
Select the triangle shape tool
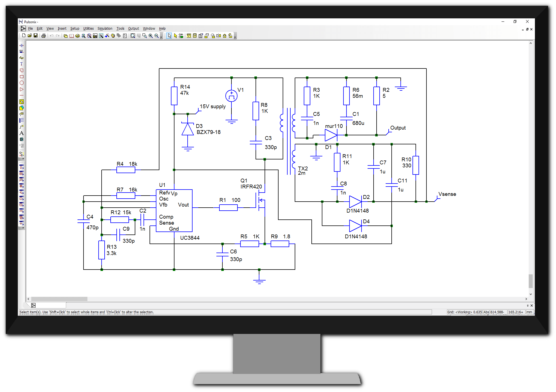click(22, 89)
